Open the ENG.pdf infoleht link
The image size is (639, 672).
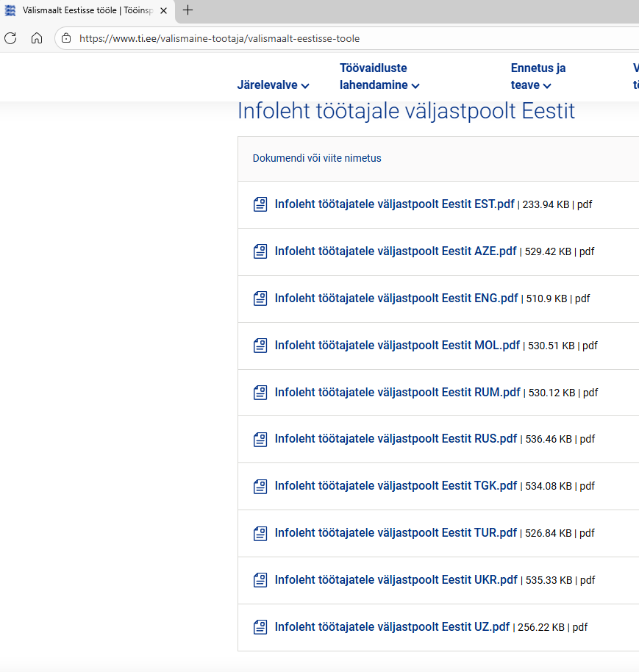[396, 299]
